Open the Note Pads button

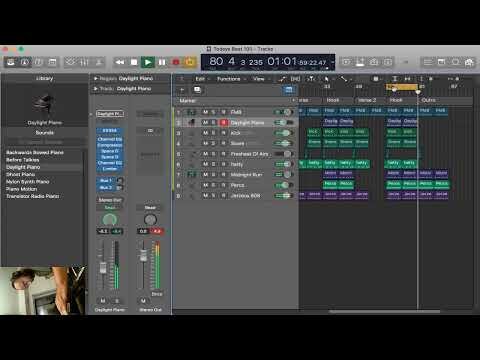coord(441,62)
